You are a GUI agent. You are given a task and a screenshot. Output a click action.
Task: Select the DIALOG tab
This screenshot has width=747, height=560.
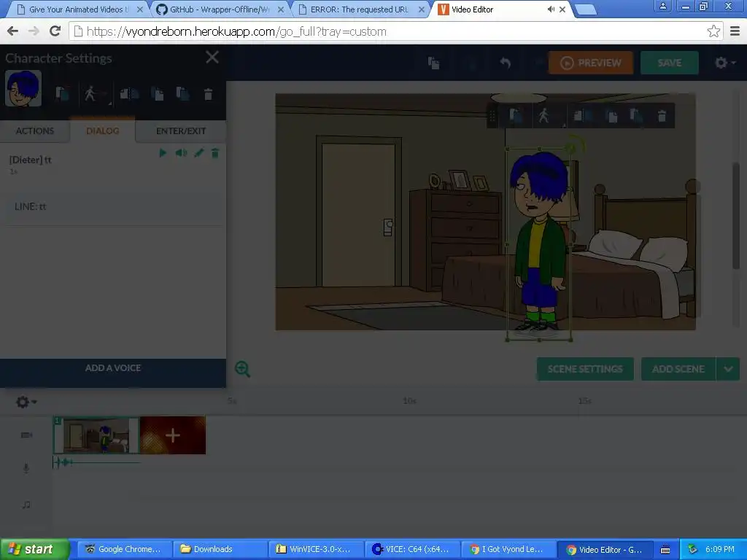pos(102,131)
